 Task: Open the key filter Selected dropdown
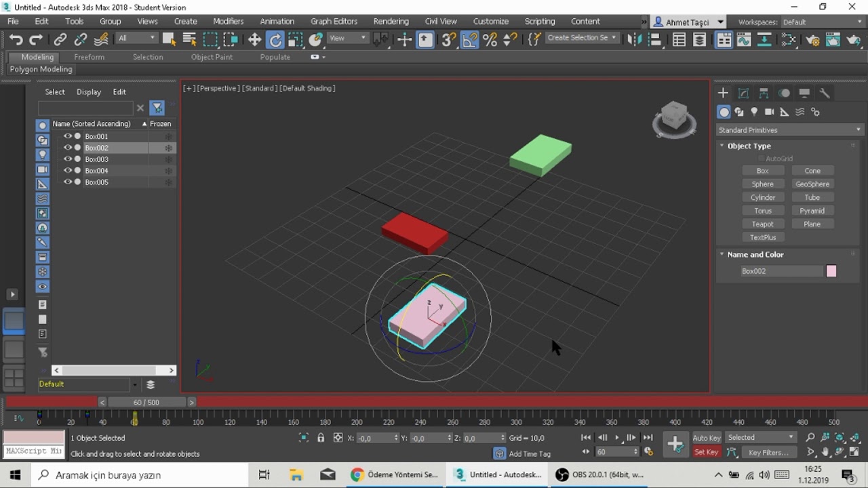coord(761,438)
